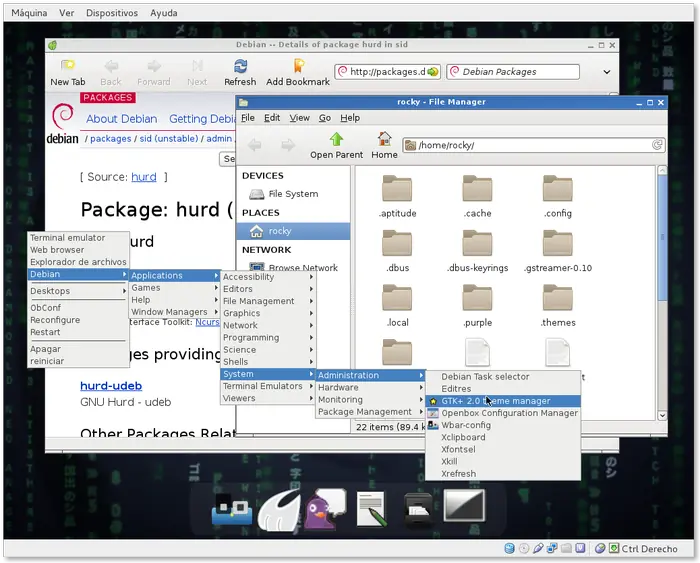700x563 pixels.
Task: Open the browser toolbar overflow chevron
Action: 607,72
